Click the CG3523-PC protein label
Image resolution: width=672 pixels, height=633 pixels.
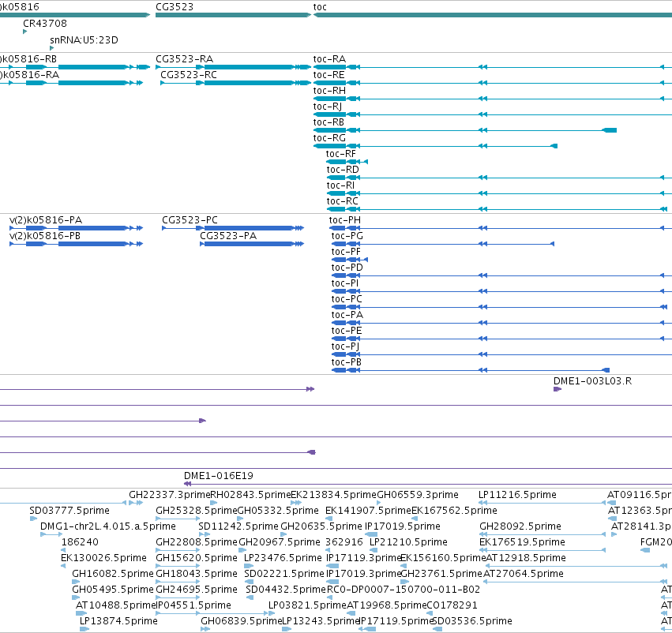[x=190, y=220]
